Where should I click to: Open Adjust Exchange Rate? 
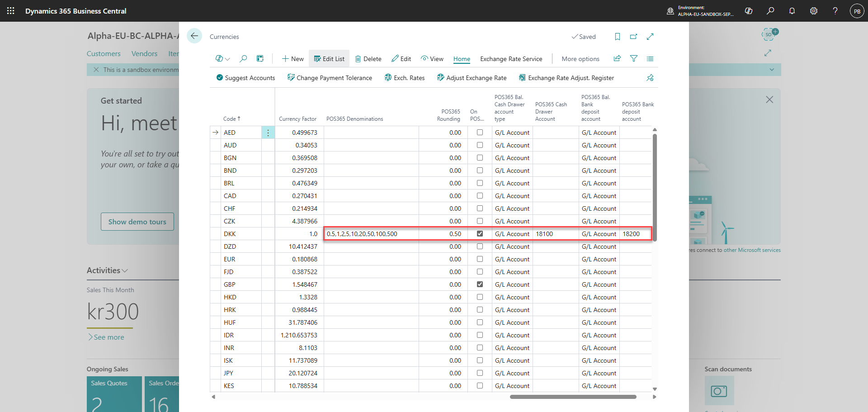click(x=472, y=78)
